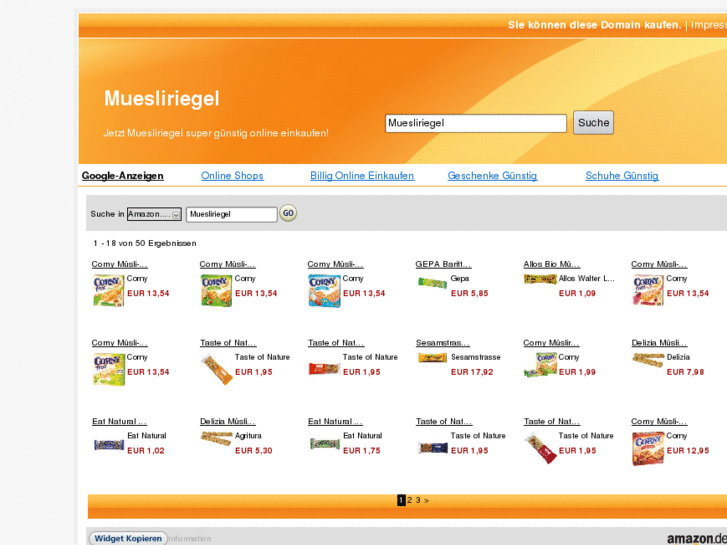Click 'Sie können diese Domain kaufen' link

point(594,25)
